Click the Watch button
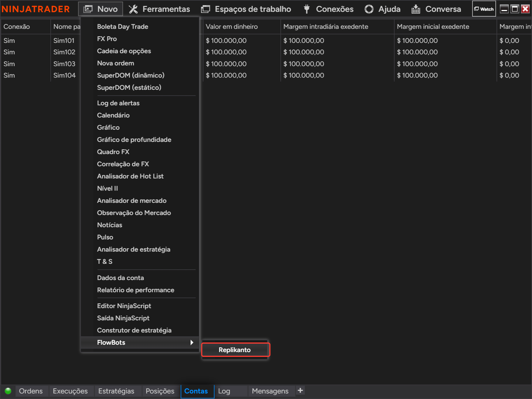 tap(484, 9)
